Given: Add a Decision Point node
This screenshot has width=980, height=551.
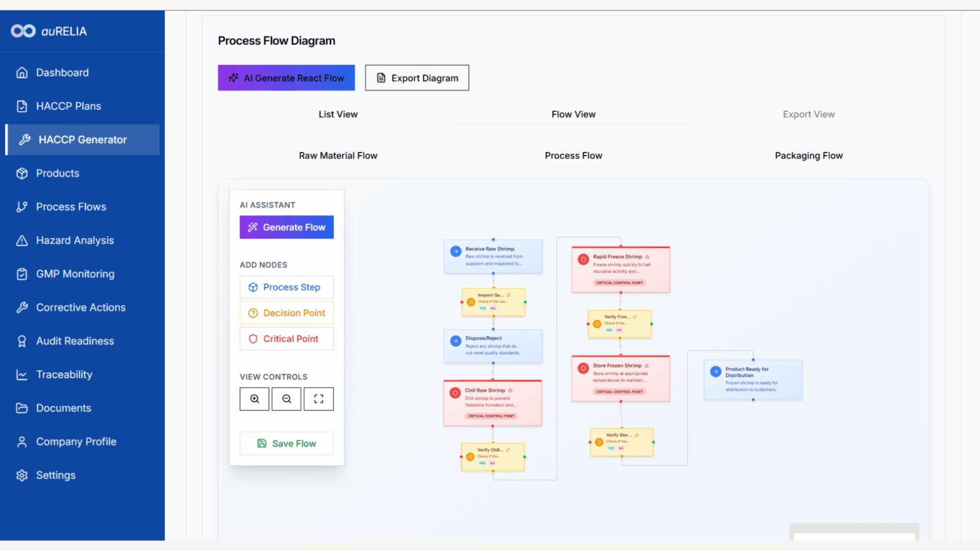Looking at the screenshot, I should click(x=286, y=313).
